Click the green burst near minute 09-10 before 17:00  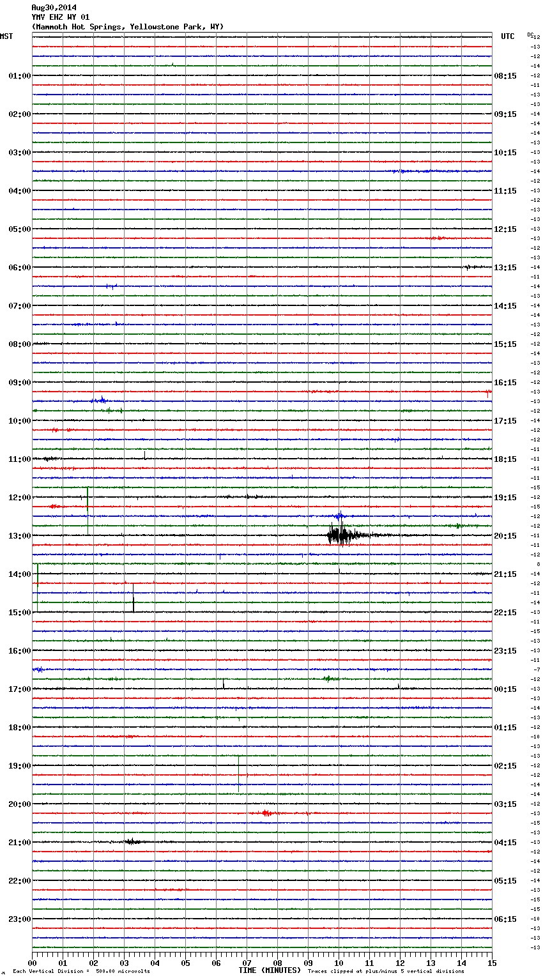tap(330, 678)
